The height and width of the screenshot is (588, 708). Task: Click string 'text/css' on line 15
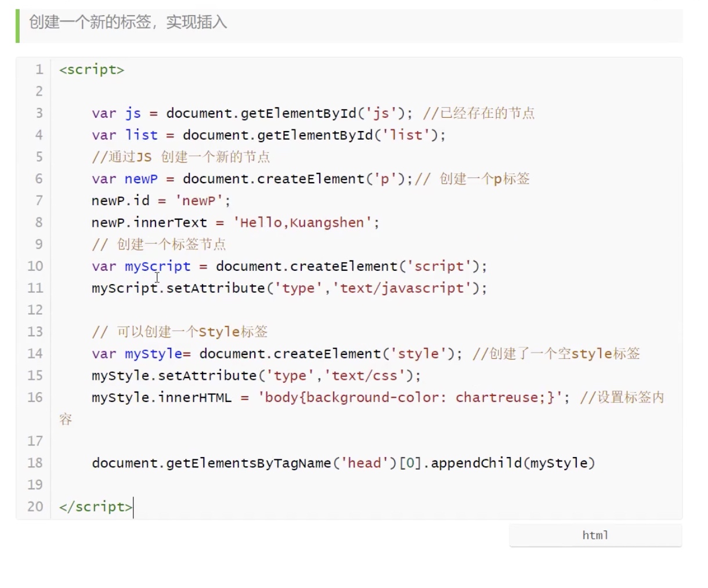pyautogui.click(x=364, y=376)
